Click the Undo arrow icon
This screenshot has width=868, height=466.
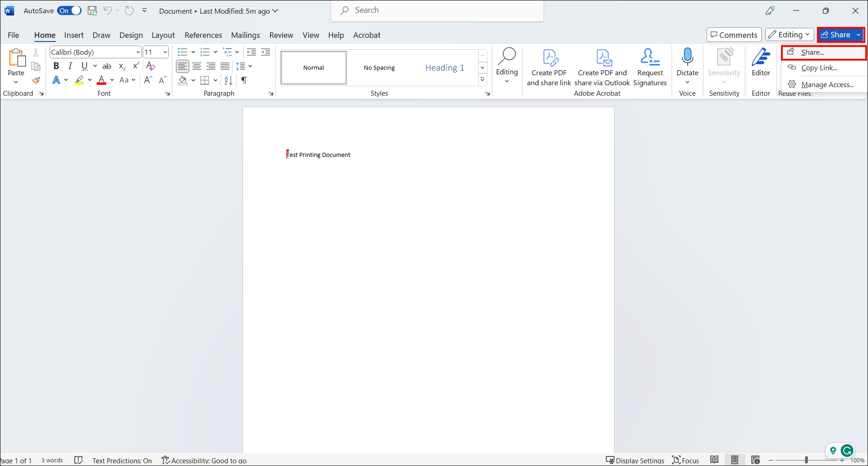coord(108,10)
